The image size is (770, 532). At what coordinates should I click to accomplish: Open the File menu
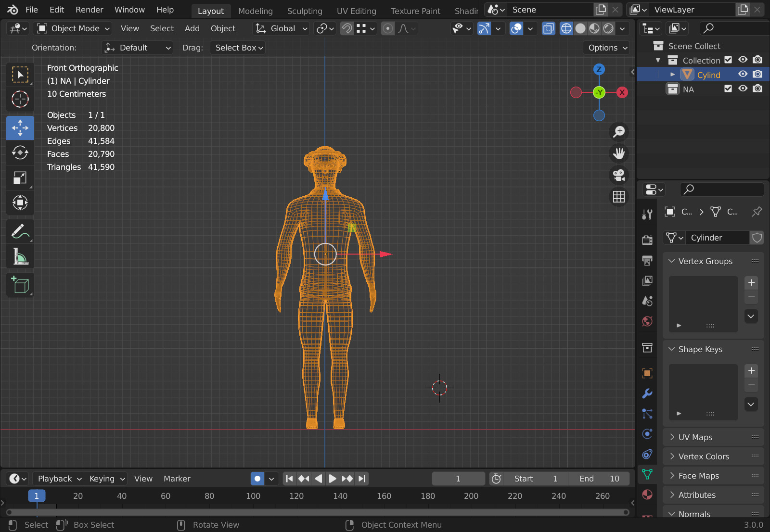[x=31, y=10]
